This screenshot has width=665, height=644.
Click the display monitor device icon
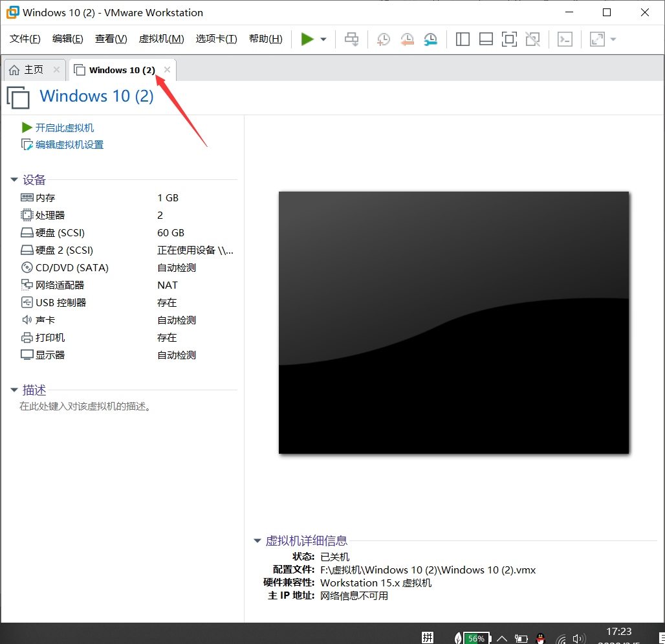click(27, 355)
